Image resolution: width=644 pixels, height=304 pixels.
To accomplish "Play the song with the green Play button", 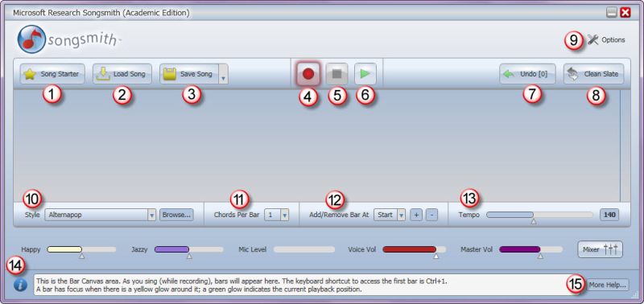I will pos(365,74).
